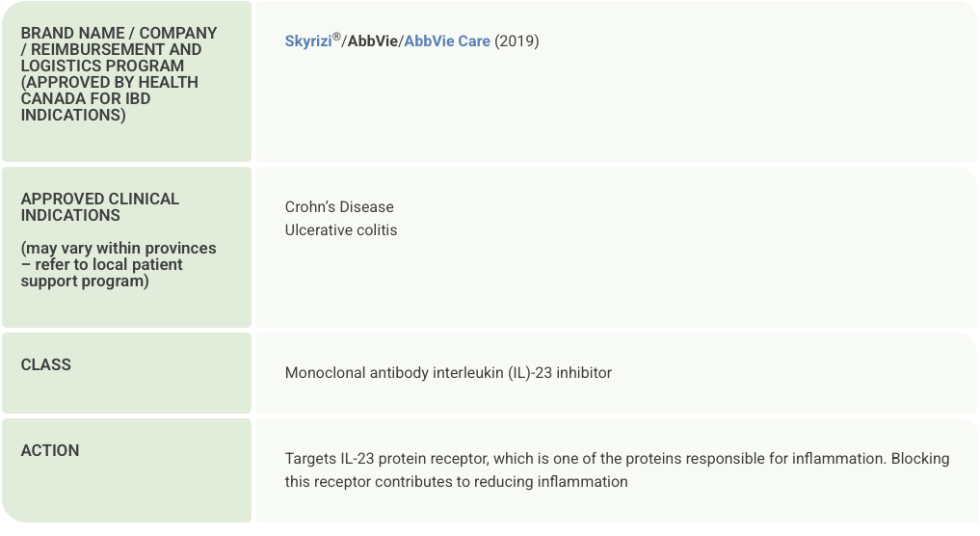Select the Ulcerative colitis indication
This screenshot has width=980, height=536.
[341, 230]
